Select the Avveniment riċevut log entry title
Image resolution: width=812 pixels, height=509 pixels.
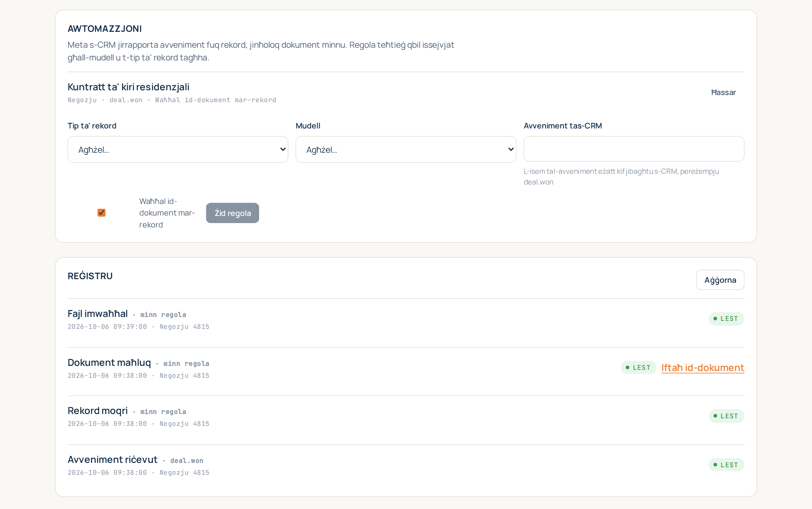pyautogui.click(x=113, y=460)
